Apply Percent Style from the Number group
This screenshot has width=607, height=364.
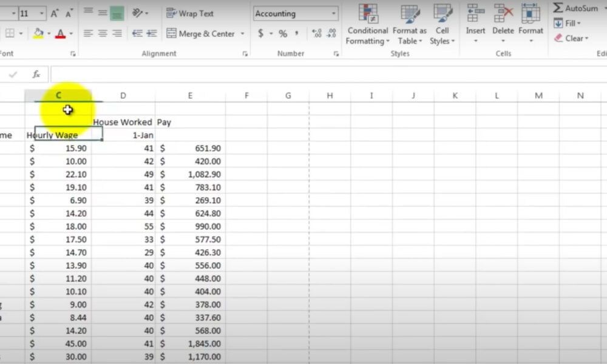[282, 33]
